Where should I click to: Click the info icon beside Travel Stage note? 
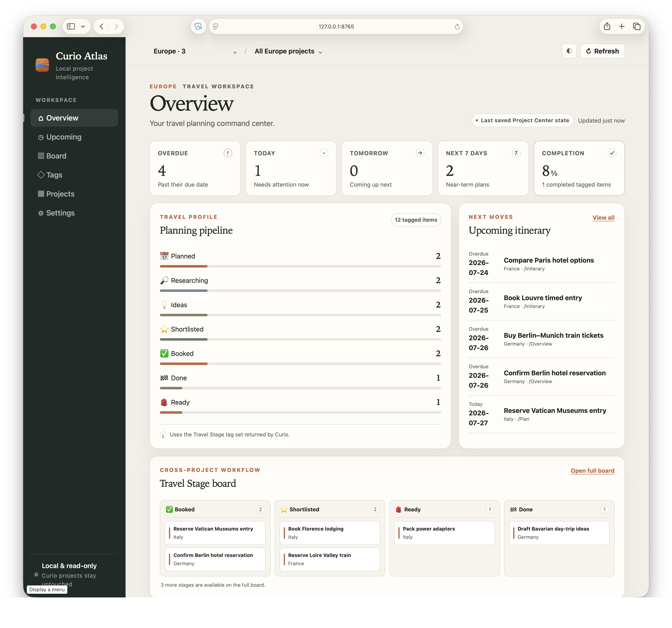163,435
